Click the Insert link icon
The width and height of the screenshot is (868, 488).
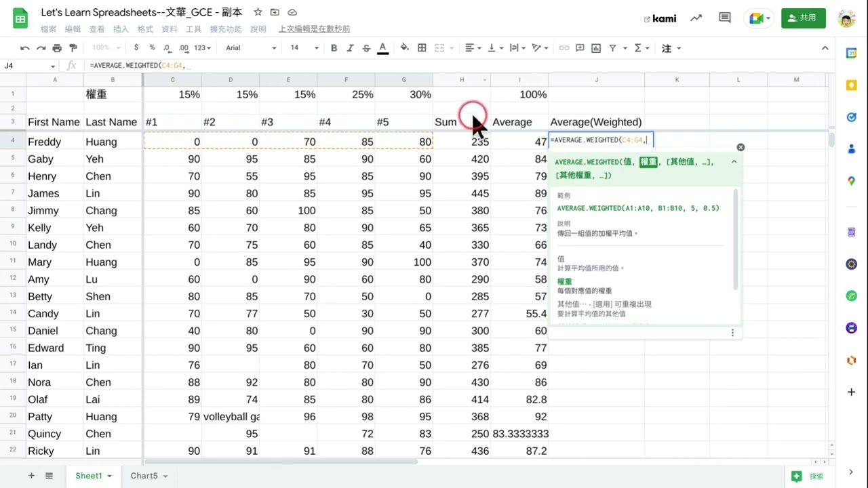(564, 48)
